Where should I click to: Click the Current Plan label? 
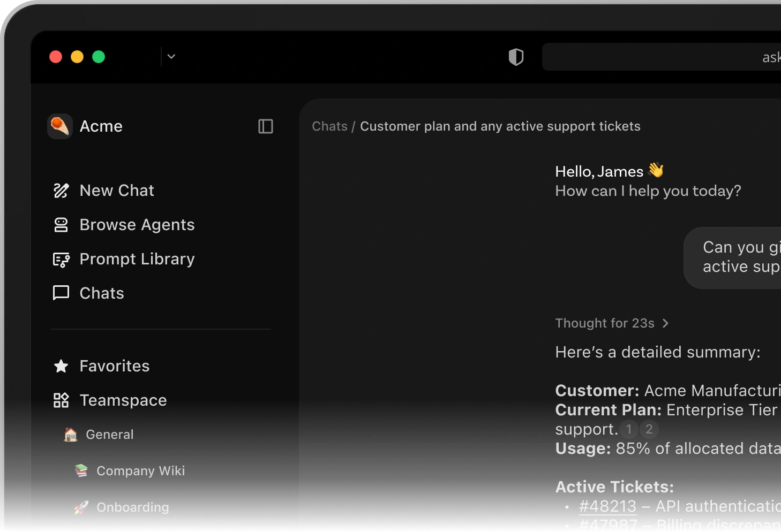point(609,410)
